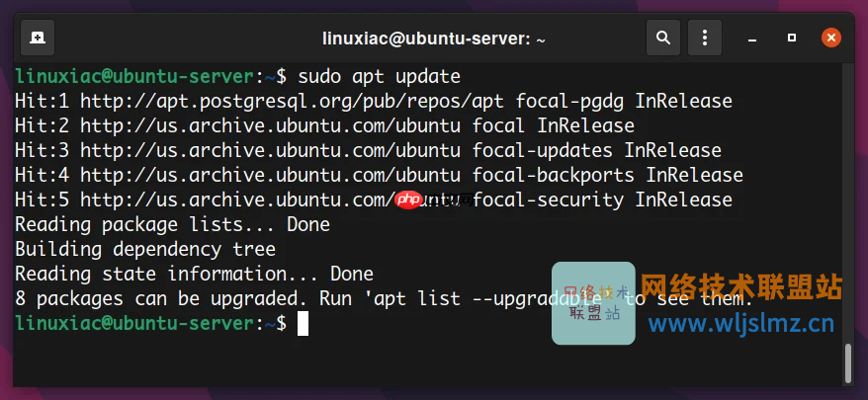Click the window title linuxiac@ubuntu-server: ~
868x400 pixels.
pos(434,39)
